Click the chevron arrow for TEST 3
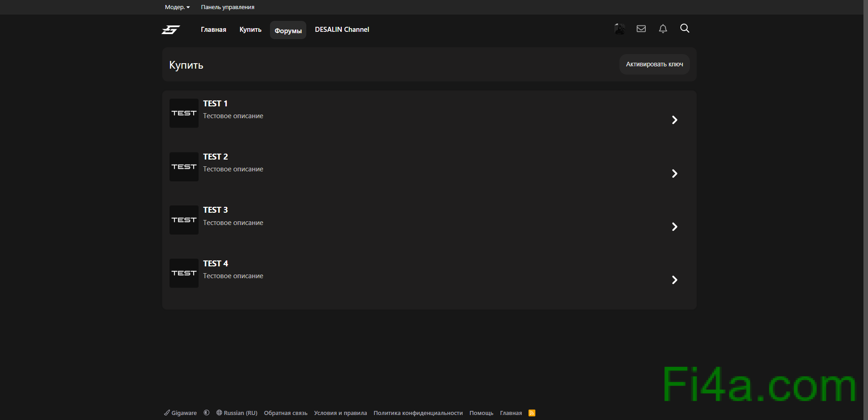 point(674,227)
